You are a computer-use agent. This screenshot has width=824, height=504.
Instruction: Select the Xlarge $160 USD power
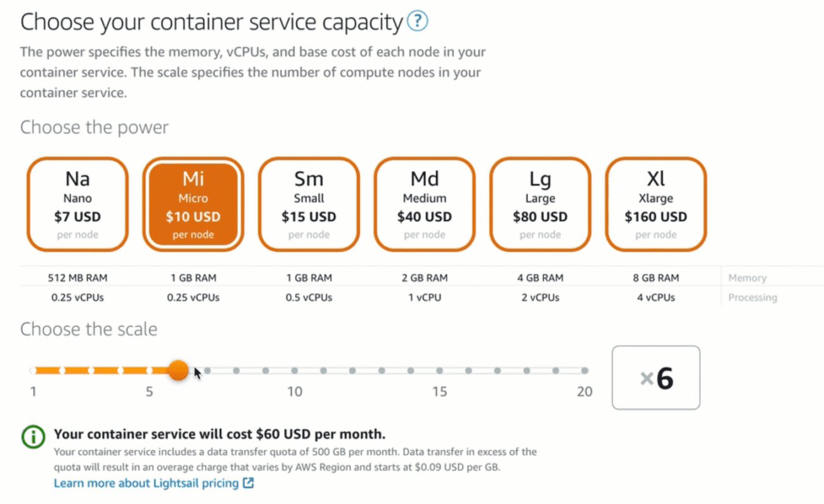655,204
